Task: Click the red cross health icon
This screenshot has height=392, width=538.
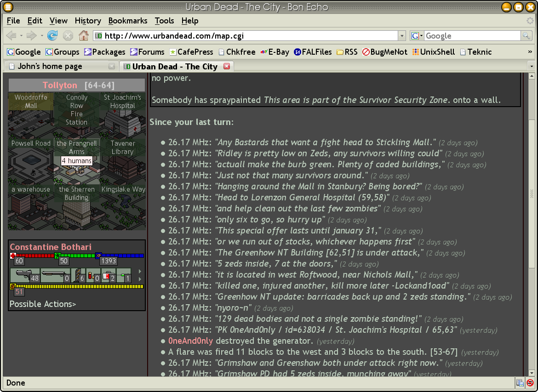Action: 13,256
